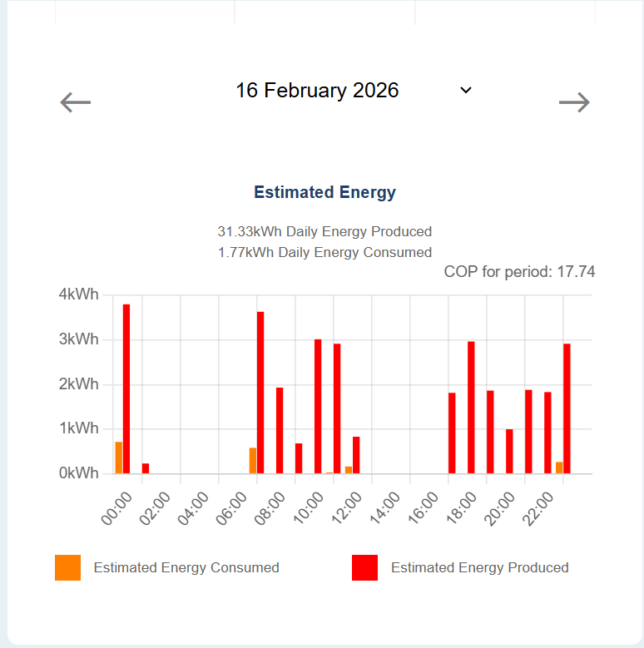The height and width of the screenshot is (648, 644).
Task: Select the orange consumed bar at 07:00
Action: (x=253, y=461)
